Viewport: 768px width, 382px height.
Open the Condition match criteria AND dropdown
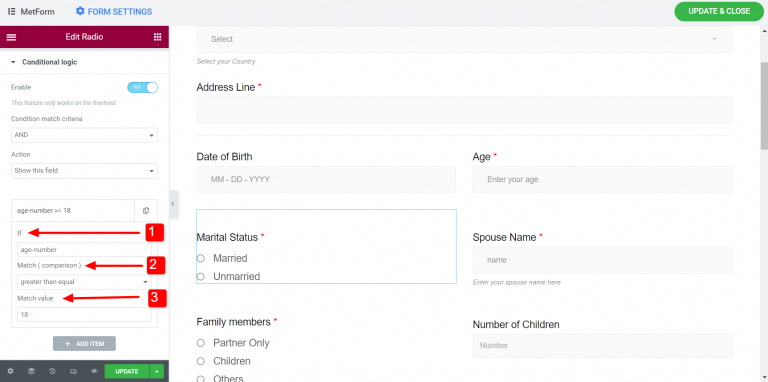click(x=84, y=135)
